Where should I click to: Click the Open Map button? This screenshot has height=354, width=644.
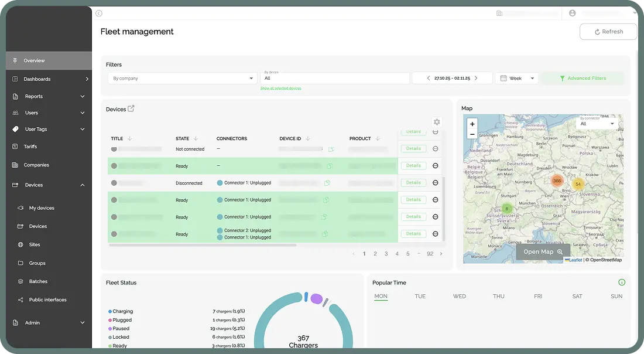point(543,251)
